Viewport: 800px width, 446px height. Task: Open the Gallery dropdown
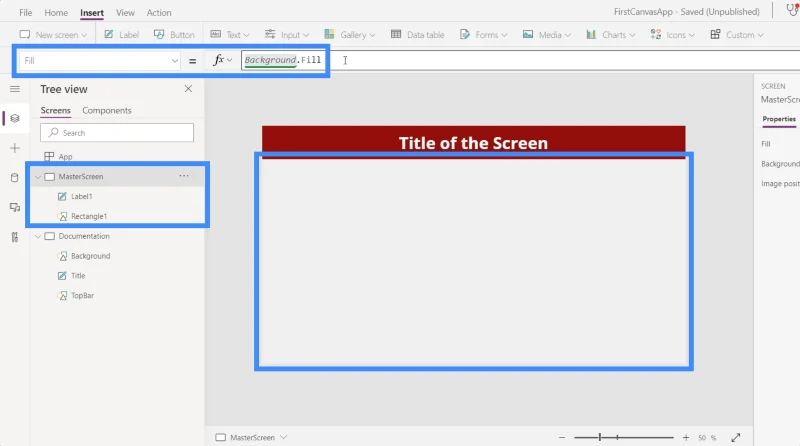pos(349,35)
